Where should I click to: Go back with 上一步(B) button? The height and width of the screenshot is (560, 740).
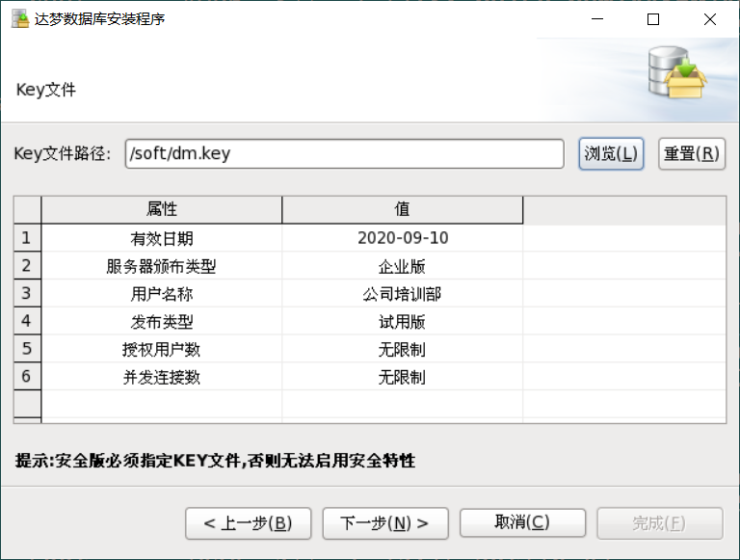point(249,523)
